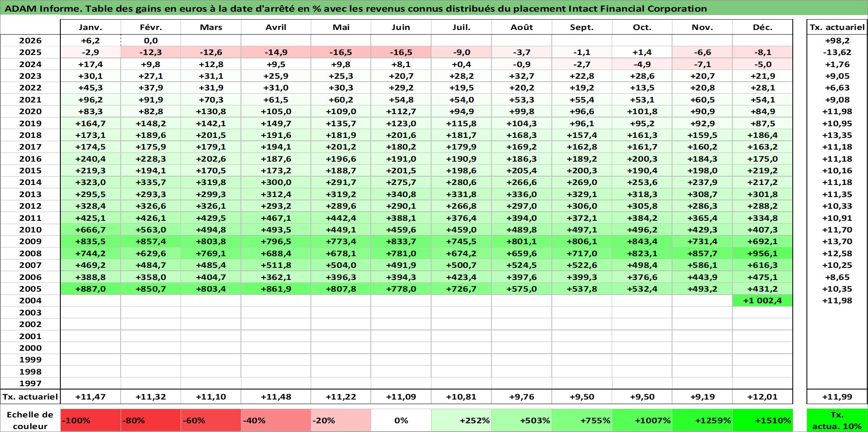
Task: Click the +9,19 November actuarial rate
Action: coord(702,397)
